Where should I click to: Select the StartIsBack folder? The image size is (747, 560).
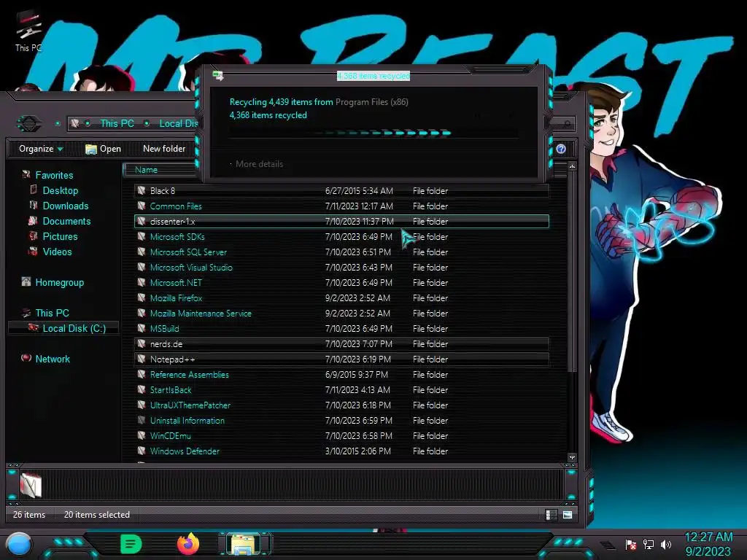click(341, 389)
